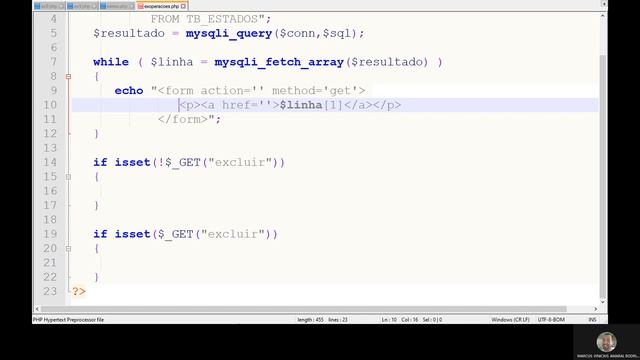Click the scroll-up arrow of the vertical scrollbar
The image size is (640, 360).
602,16
